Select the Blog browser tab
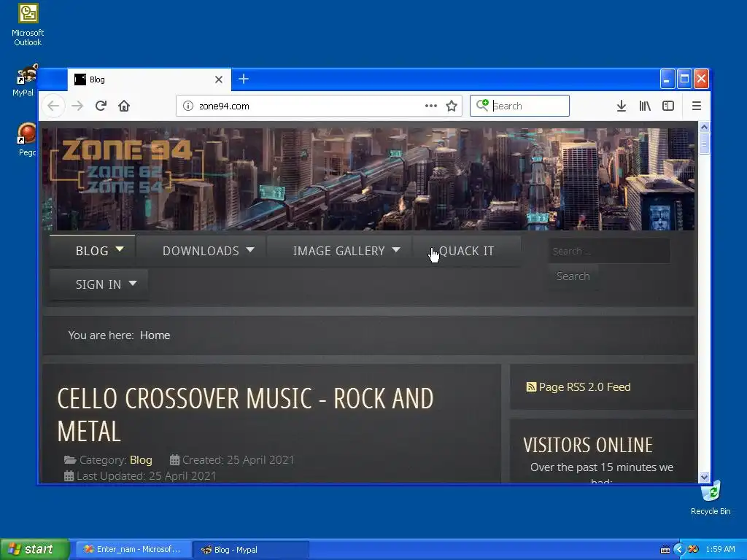The height and width of the screenshot is (560, 747). point(149,79)
